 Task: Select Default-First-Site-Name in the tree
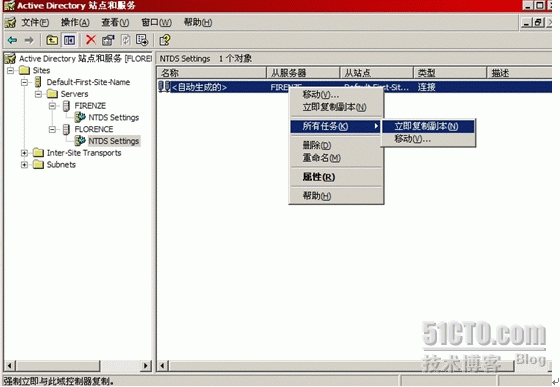pyautogui.click(x=88, y=82)
